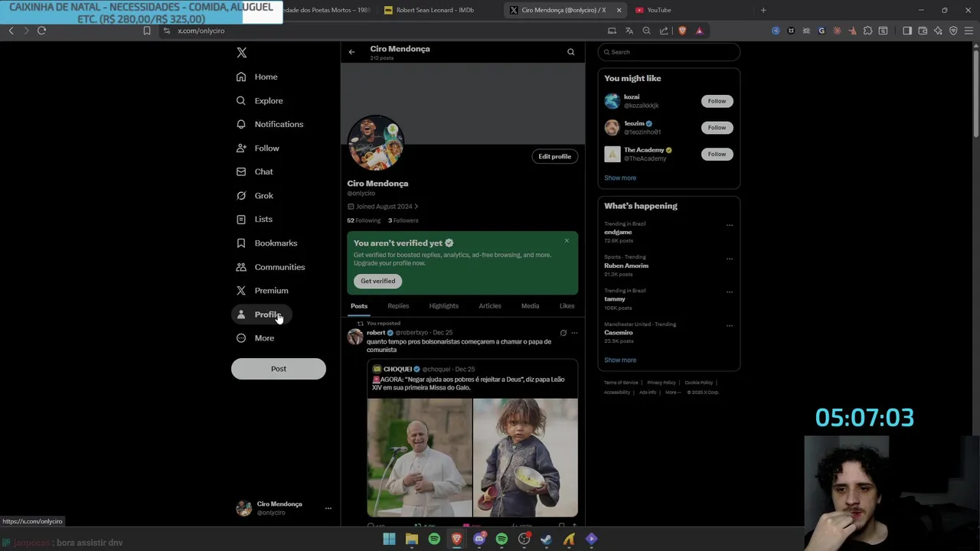Open the three-dot menu on robert's post
980x551 pixels.
574,333
